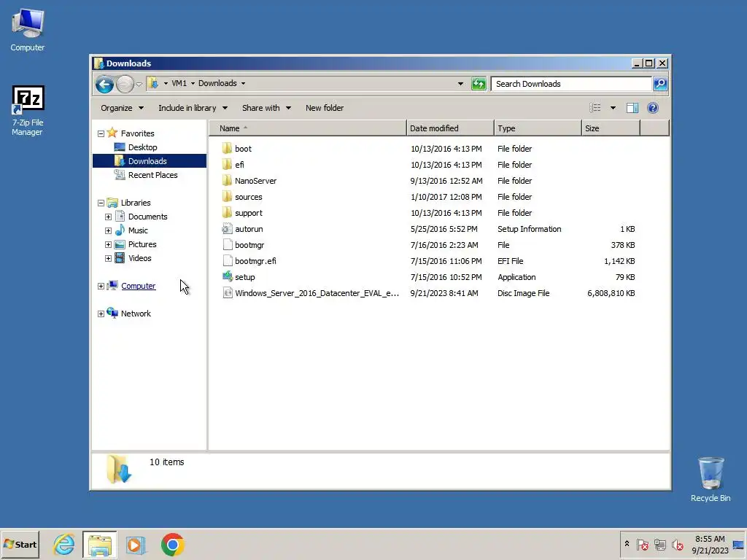This screenshot has height=560, width=747.
Task: Select the bootmgr file icon
Action: click(228, 245)
